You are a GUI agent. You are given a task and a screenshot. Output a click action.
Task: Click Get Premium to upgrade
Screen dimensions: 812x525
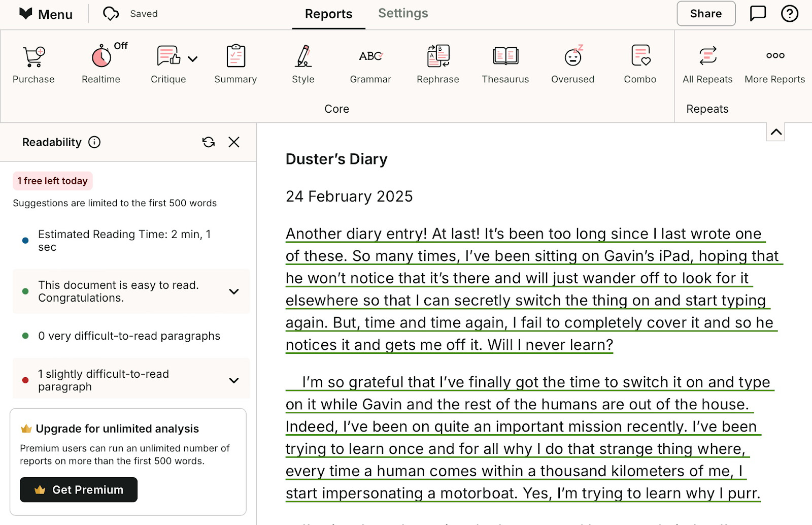point(78,489)
